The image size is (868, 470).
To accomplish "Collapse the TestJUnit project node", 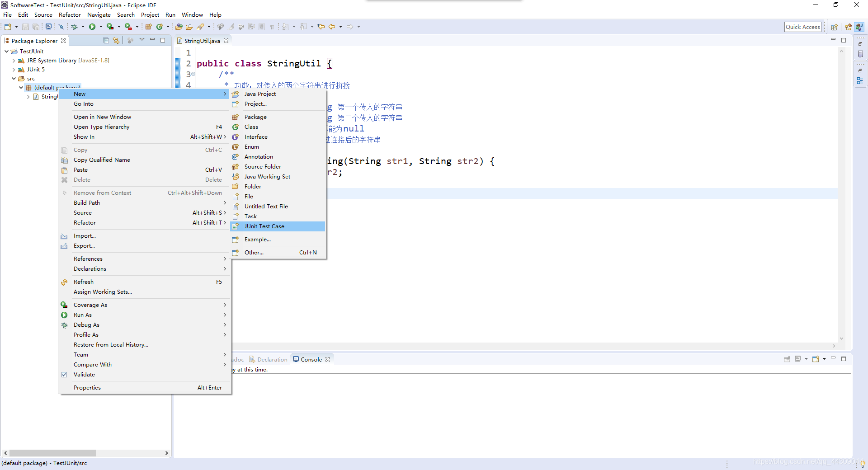I will pyautogui.click(x=6, y=51).
